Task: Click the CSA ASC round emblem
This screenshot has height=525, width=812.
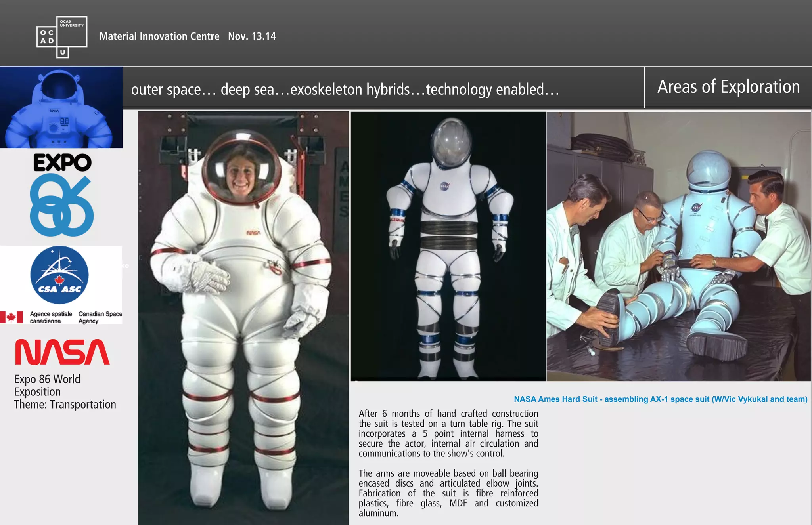Action: pos(59,275)
